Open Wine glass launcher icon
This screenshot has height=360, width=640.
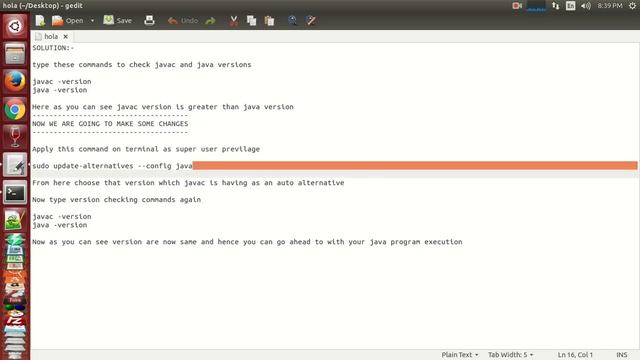[15, 137]
